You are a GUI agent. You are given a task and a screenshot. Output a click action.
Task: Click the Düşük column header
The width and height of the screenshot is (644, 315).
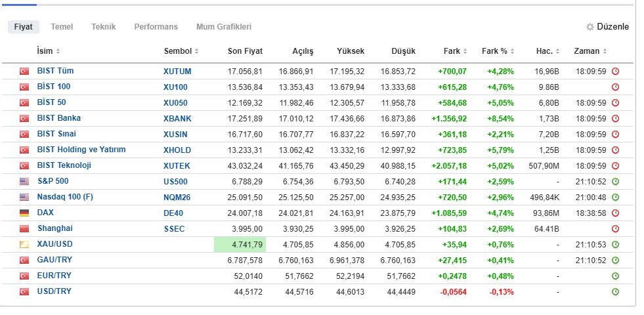[x=403, y=51]
